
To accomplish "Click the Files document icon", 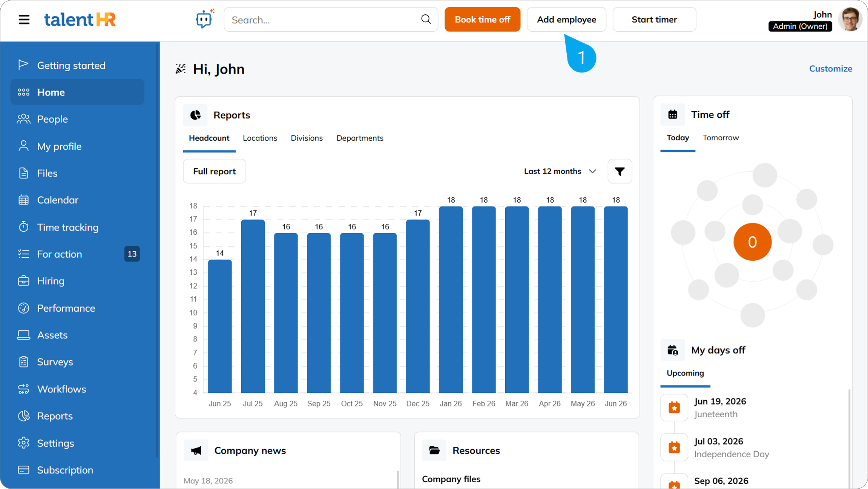I will click(23, 173).
